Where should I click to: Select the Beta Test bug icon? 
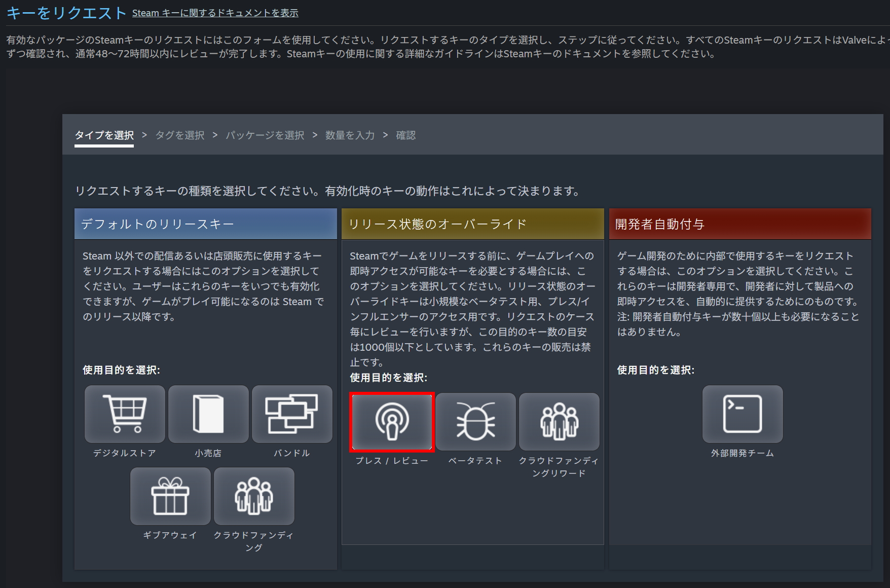point(475,422)
